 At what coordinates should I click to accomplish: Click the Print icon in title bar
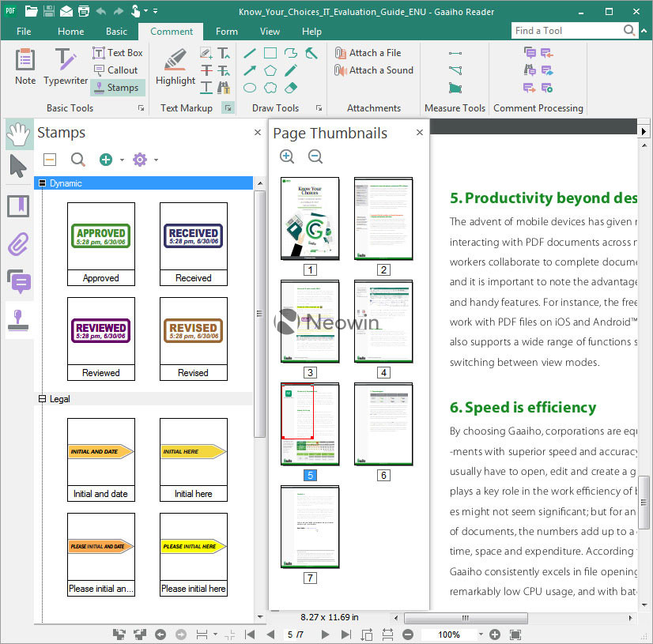pyautogui.click(x=84, y=11)
